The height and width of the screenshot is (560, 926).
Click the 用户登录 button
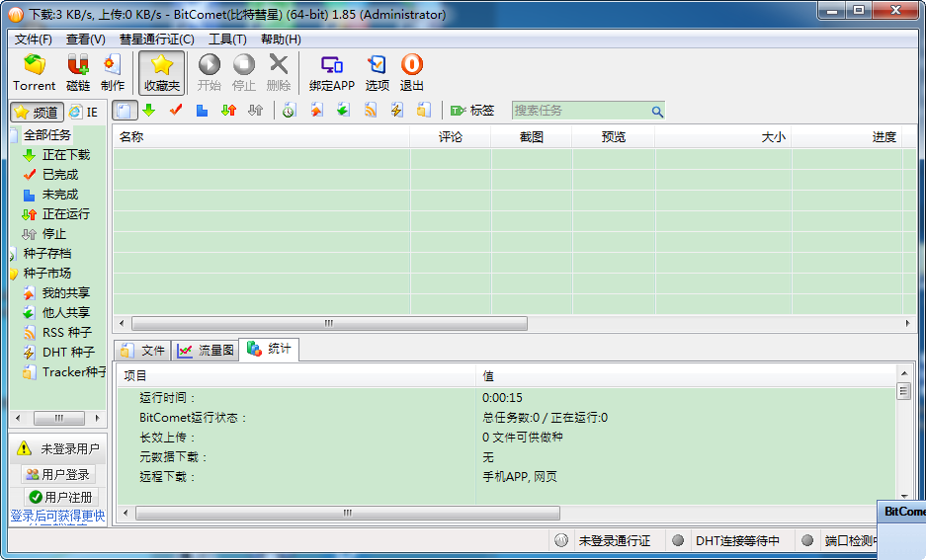pos(58,474)
